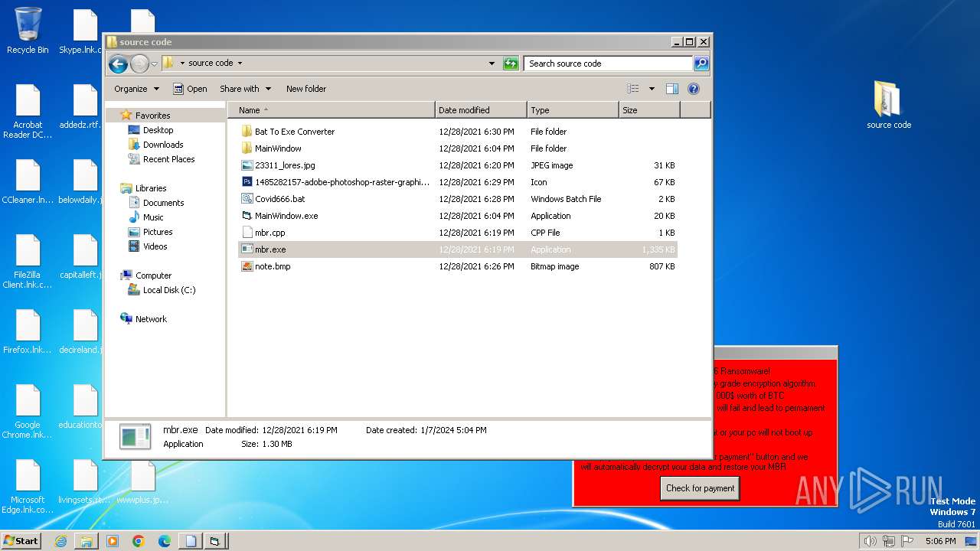Launch Edge from the taskbar
Screen dimensions: 980x551
coord(165,541)
